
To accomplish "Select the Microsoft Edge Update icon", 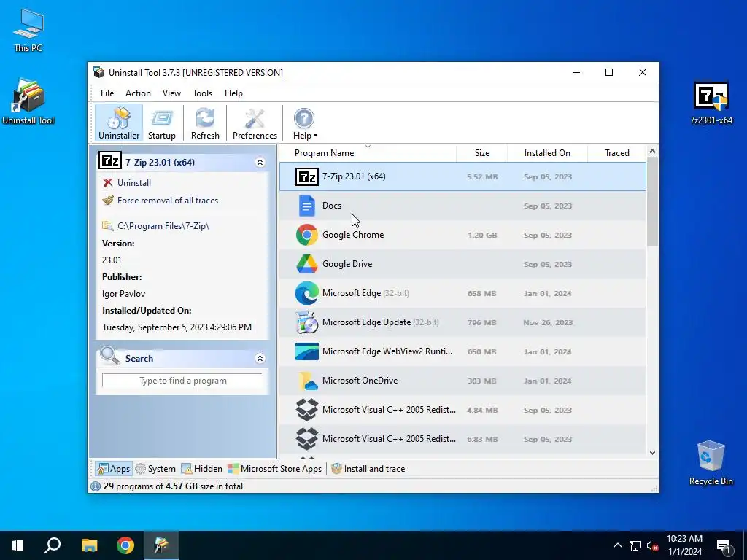I will (x=307, y=322).
